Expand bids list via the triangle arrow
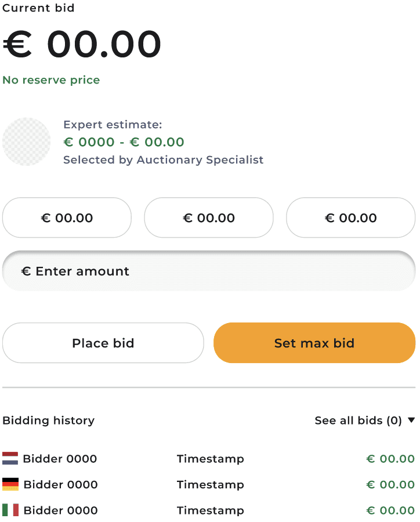 [411, 420]
